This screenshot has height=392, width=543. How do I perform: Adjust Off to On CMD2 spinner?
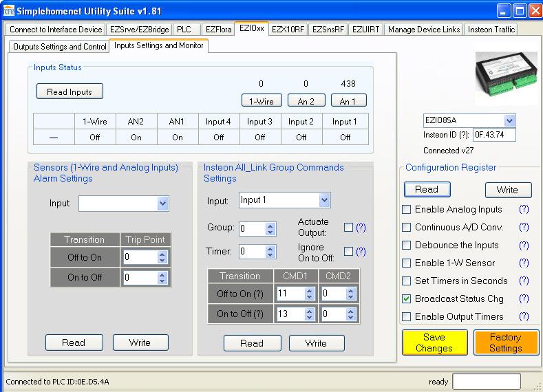click(350, 294)
